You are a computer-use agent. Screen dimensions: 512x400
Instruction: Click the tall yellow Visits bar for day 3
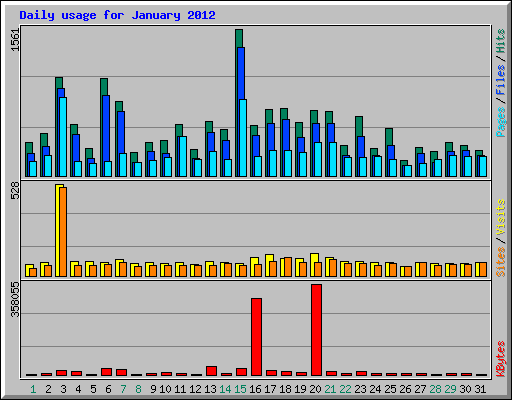coord(57,230)
